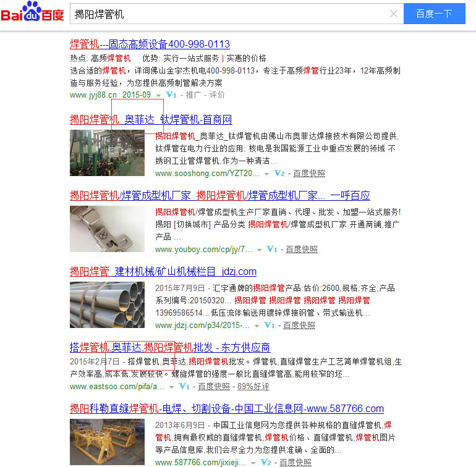Click the V2 badge on the 587766.com result
The height and width of the screenshot is (467, 476).
tap(266, 463)
